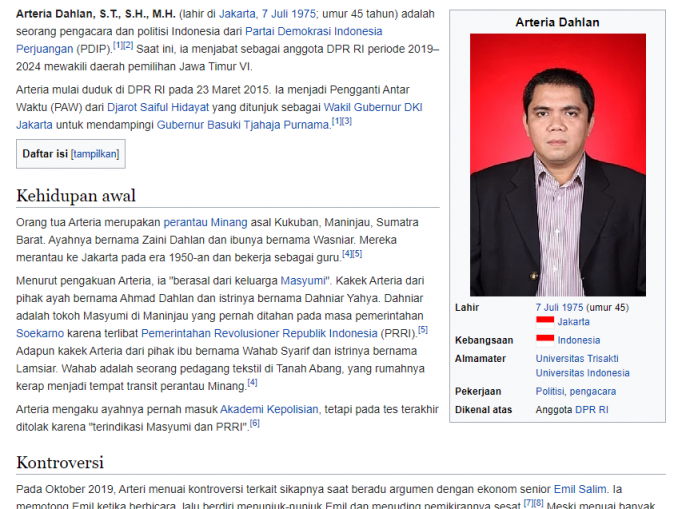
Task: Click the Dikenal atas label in infobox
Action: click(483, 410)
